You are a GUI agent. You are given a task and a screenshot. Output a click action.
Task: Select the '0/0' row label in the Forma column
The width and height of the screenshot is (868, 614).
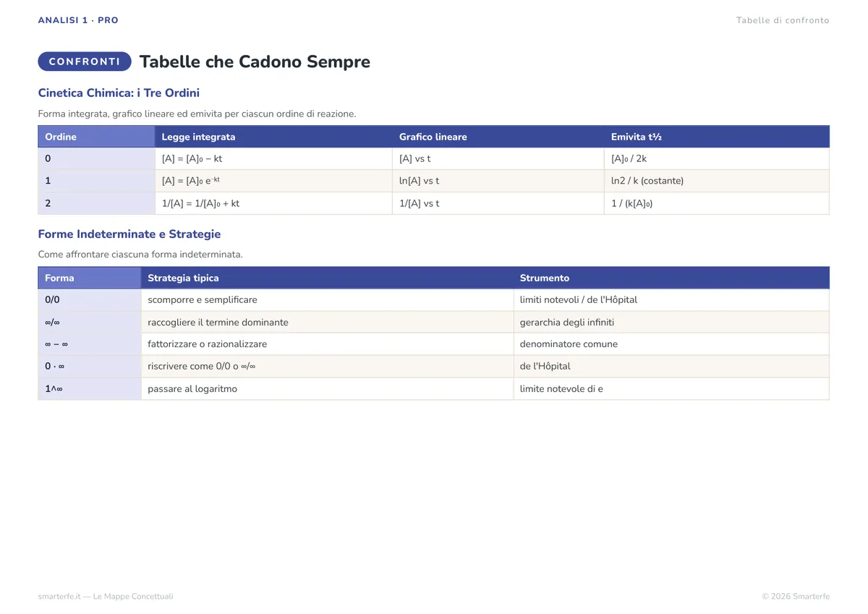pos(90,299)
